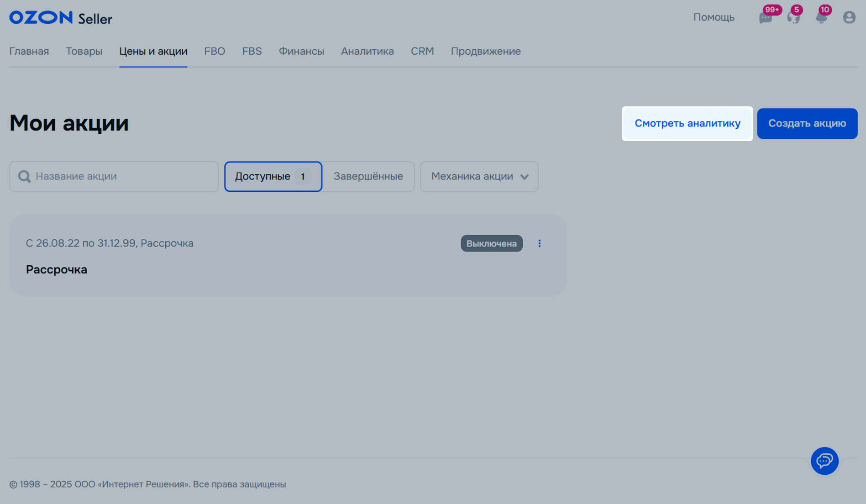Viewport: 866px width, 504px height.
Task: Go to the Товары tab
Action: click(x=84, y=51)
